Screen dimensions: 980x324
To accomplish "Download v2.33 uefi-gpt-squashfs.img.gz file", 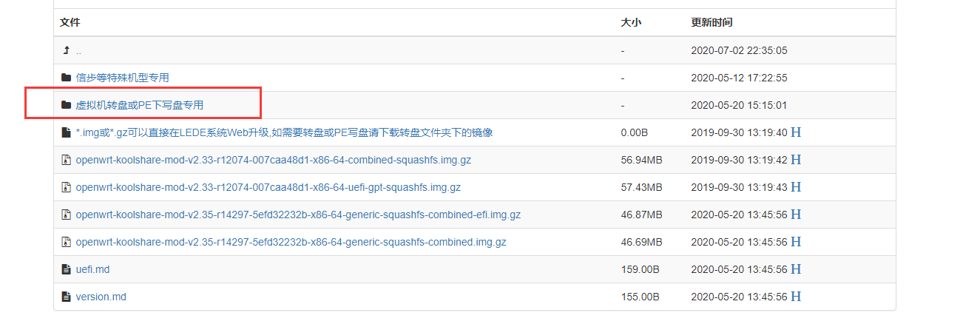I will (268, 187).
